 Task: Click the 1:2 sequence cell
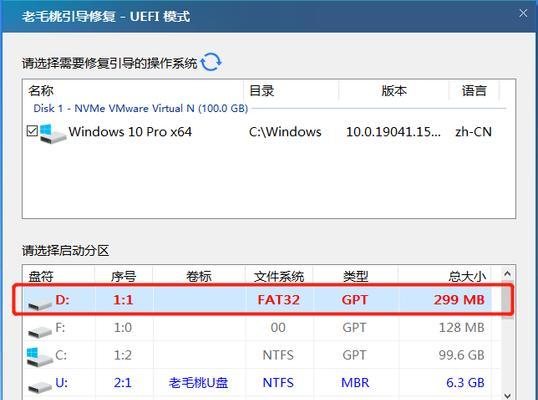(123, 355)
